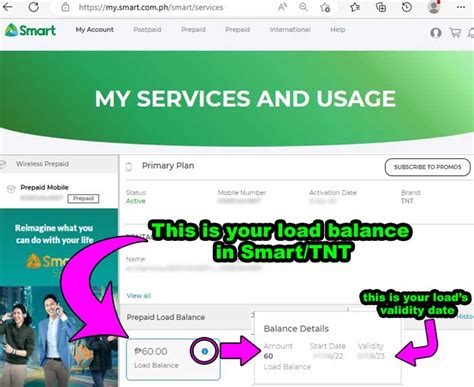The height and width of the screenshot is (387, 474).
Task: Click the Activation Date label
Action: (x=333, y=193)
